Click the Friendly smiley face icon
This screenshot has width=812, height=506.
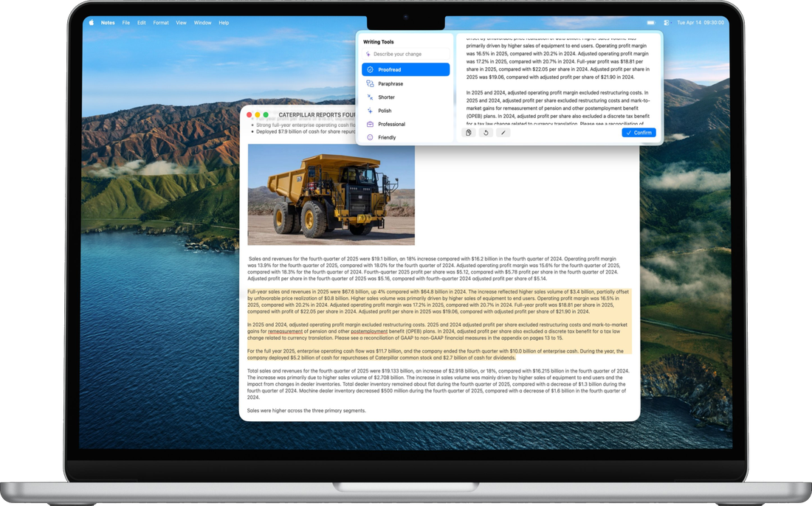370,137
